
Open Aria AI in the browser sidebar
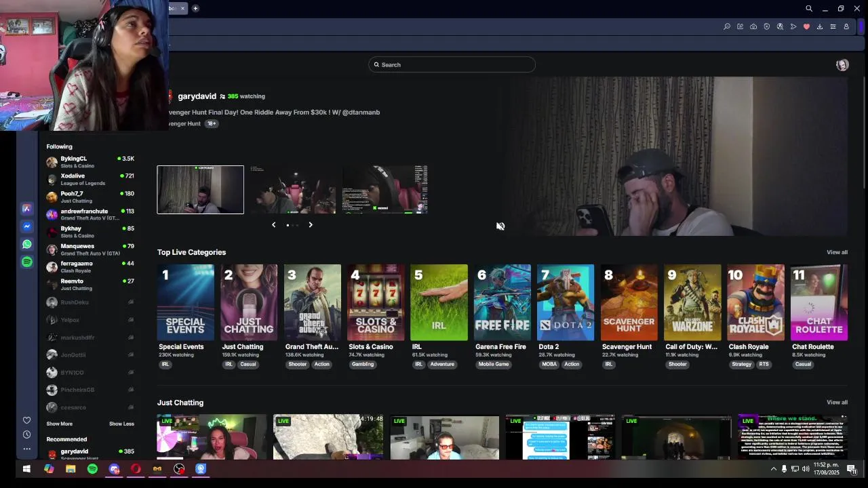26,209
